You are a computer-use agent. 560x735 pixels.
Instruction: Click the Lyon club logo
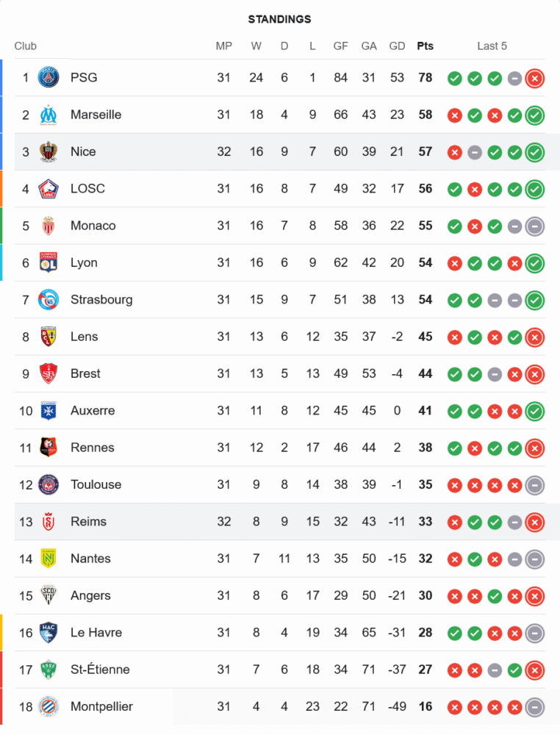[x=49, y=262]
